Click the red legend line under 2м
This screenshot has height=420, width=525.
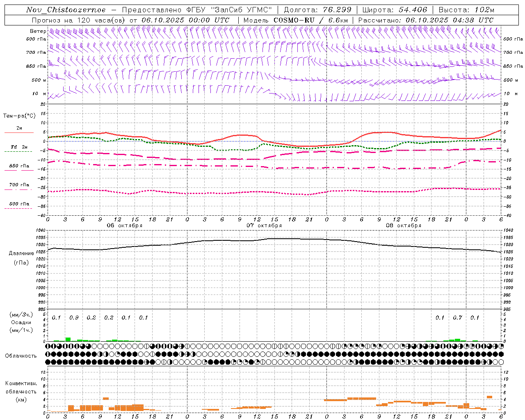(x=19, y=132)
